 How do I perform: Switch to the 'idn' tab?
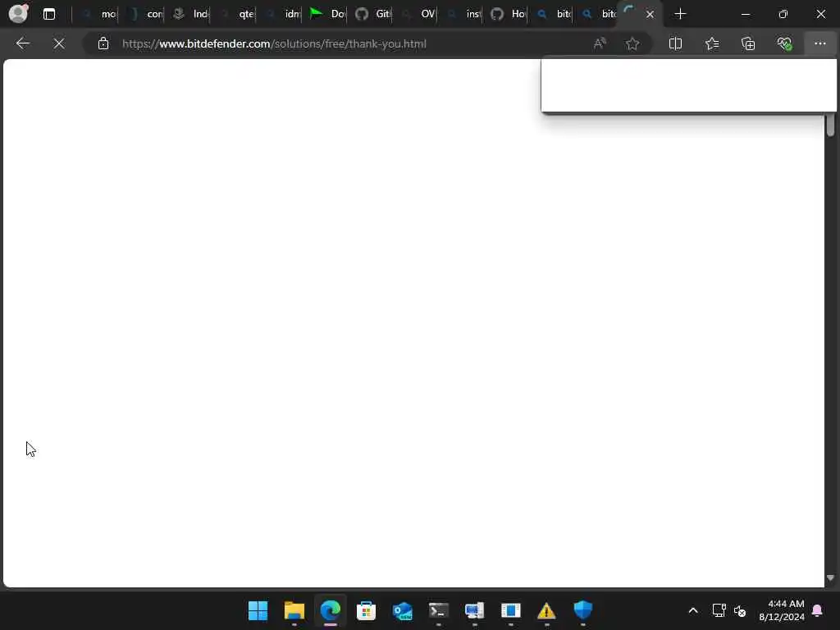[x=282, y=14]
